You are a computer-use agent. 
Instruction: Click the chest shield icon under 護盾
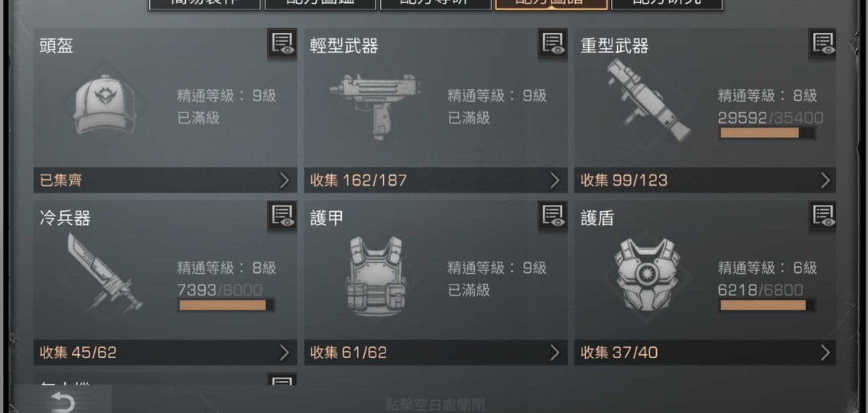pos(646,275)
